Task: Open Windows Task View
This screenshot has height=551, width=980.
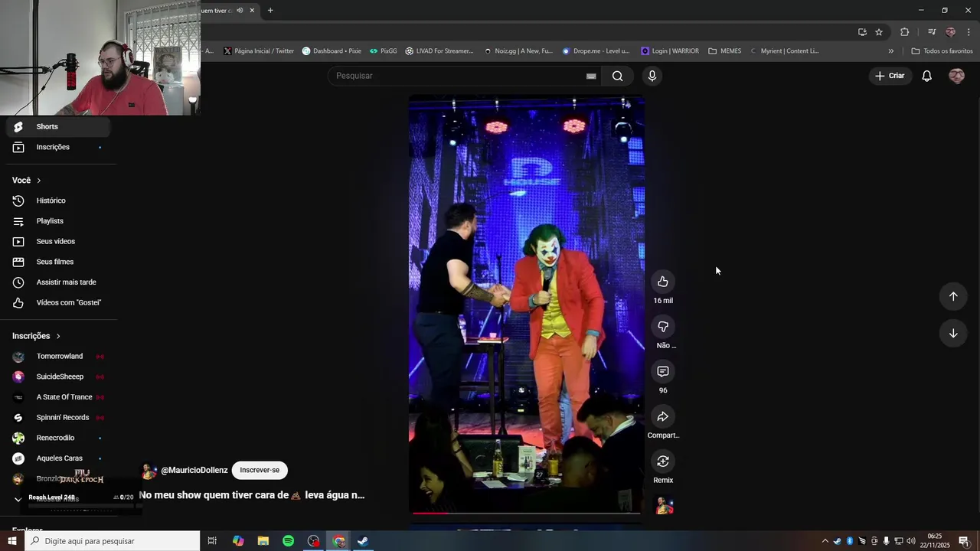Action: (212, 541)
